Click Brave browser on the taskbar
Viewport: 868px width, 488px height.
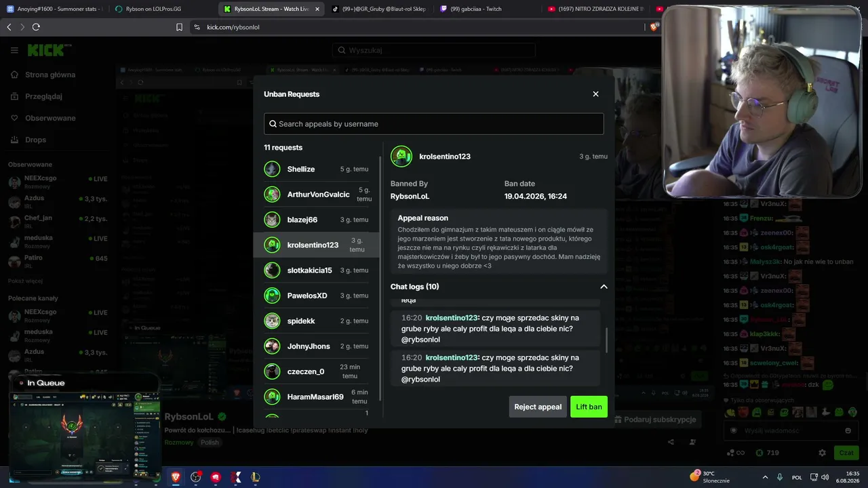pyautogui.click(x=176, y=477)
